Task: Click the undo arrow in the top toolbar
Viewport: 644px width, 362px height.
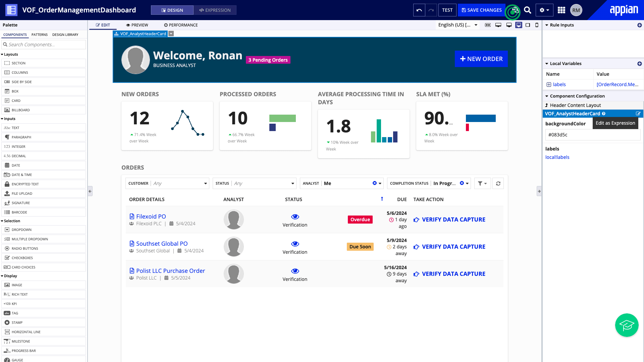Action: click(x=419, y=10)
